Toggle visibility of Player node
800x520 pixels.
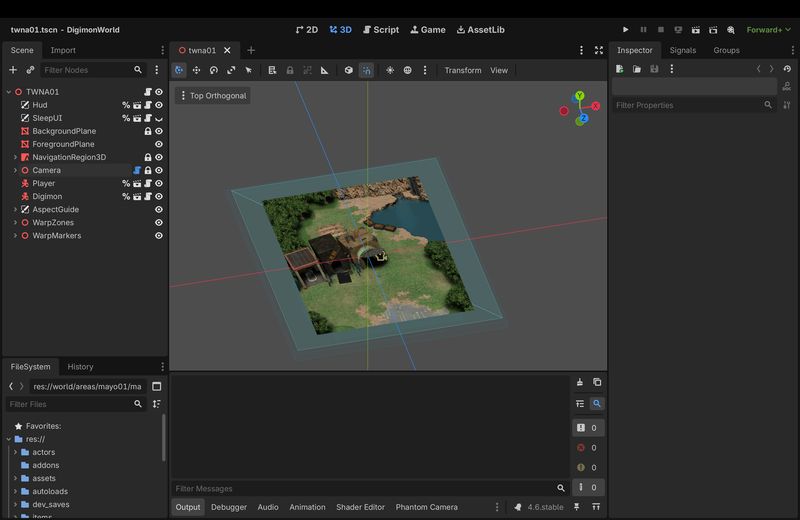click(159, 183)
